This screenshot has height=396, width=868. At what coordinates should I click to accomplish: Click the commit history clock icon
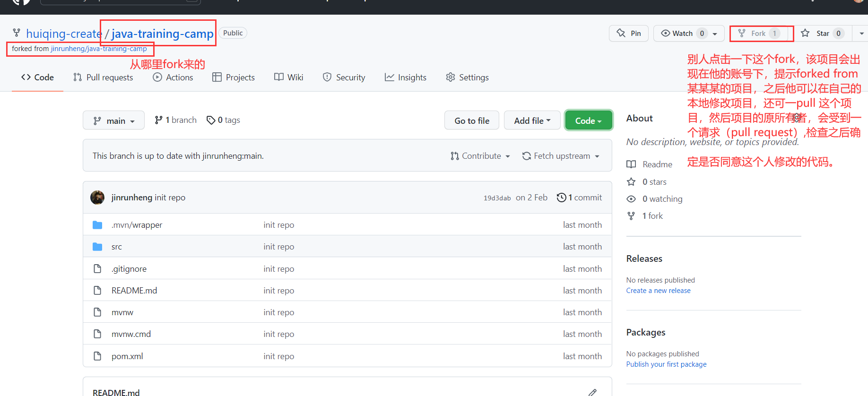pos(561,198)
